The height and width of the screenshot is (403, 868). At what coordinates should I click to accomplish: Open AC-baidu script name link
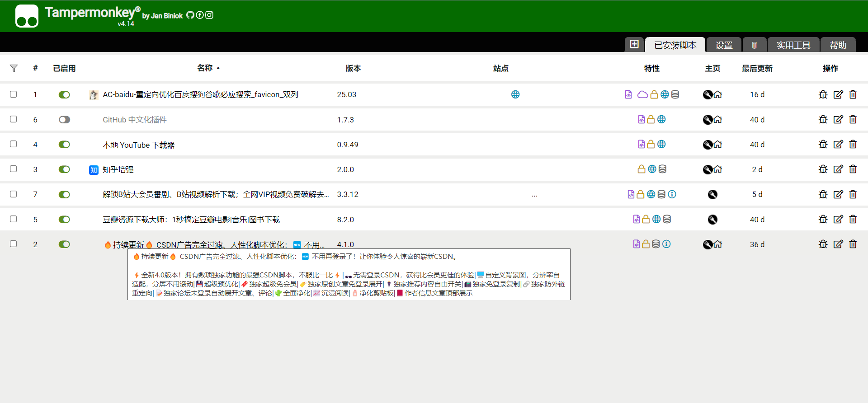(x=200, y=94)
